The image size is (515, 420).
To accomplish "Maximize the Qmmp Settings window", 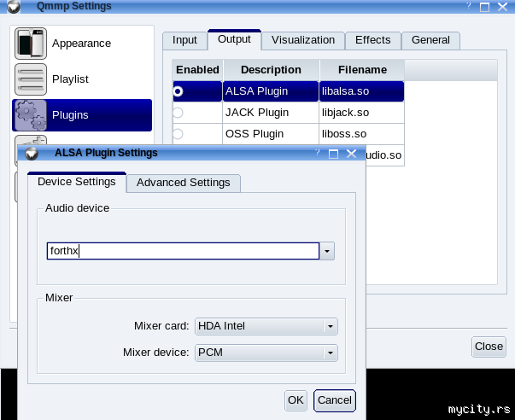I will click(x=484, y=7).
